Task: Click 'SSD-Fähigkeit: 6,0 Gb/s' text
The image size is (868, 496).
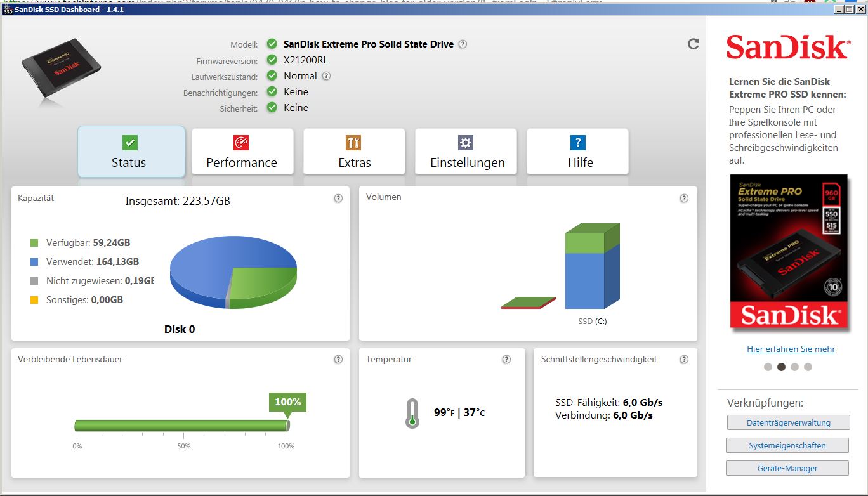Action: tap(609, 403)
